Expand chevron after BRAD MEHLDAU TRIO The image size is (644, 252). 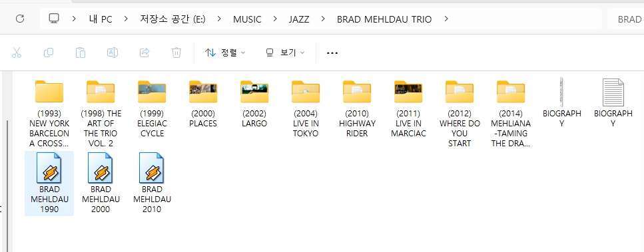coord(446,19)
